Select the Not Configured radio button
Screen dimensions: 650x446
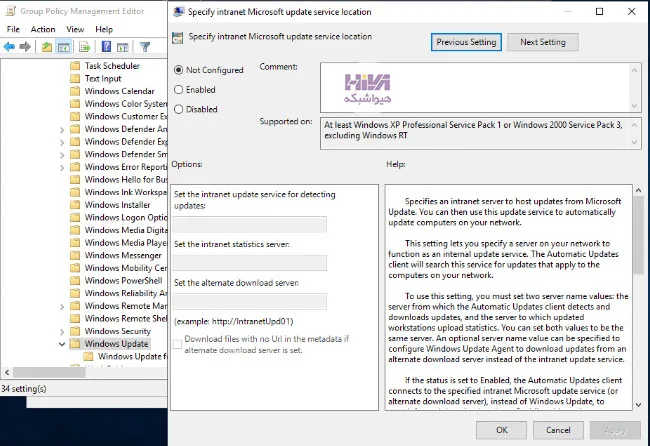pos(178,70)
